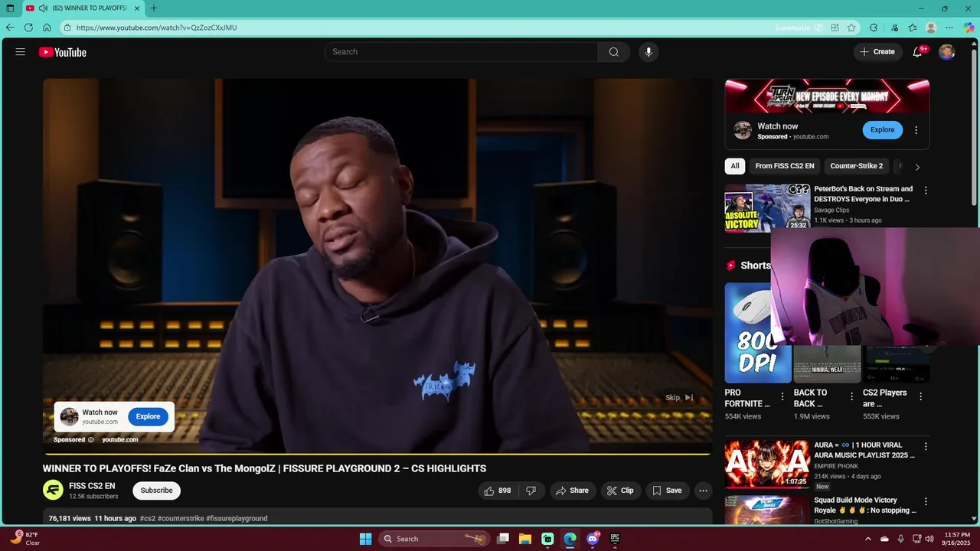Dislike the video with thumbs down

point(531,491)
